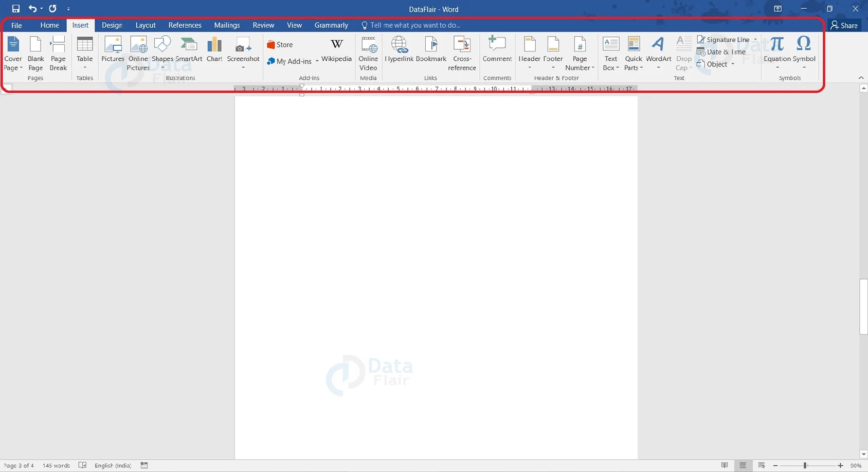Insert Wikipedia add-in

point(336,51)
